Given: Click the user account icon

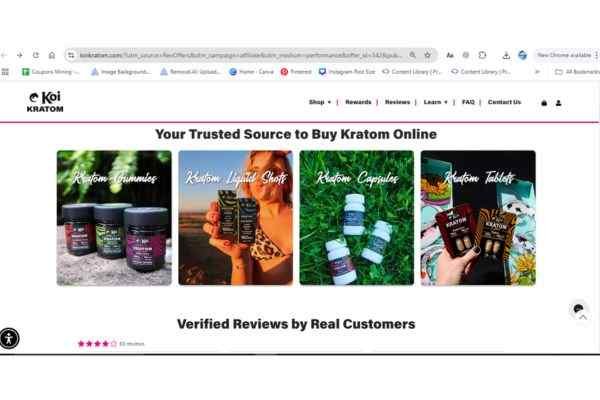Looking at the screenshot, I should pyautogui.click(x=558, y=103).
